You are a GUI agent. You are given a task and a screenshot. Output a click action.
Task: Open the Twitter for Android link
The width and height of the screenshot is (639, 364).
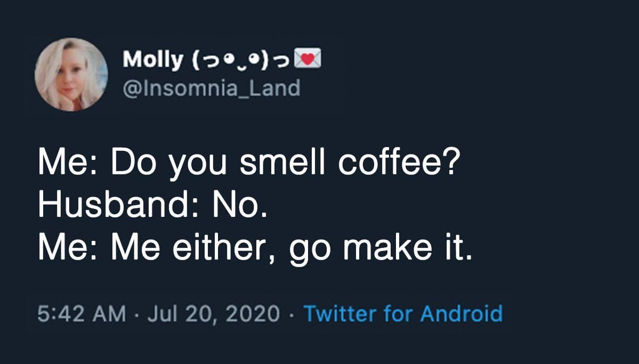tap(402, 313)
